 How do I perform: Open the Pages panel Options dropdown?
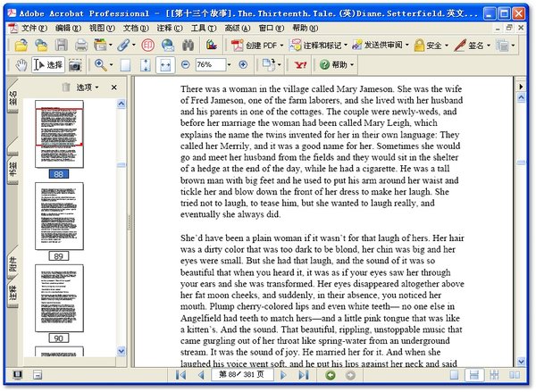88,88
